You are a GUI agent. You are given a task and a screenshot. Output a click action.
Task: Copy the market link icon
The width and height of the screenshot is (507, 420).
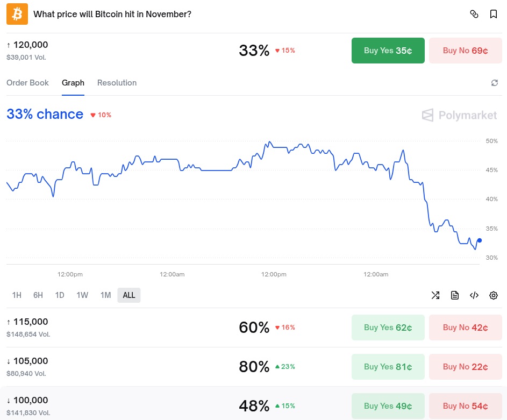point(474,14)
